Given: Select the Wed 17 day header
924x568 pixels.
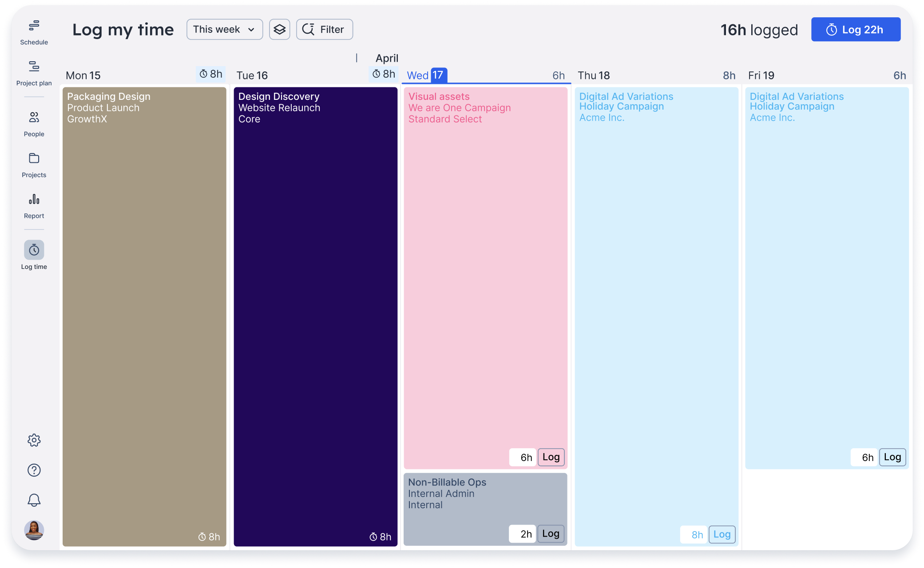Looking at the screenshot, I should 426,75.
